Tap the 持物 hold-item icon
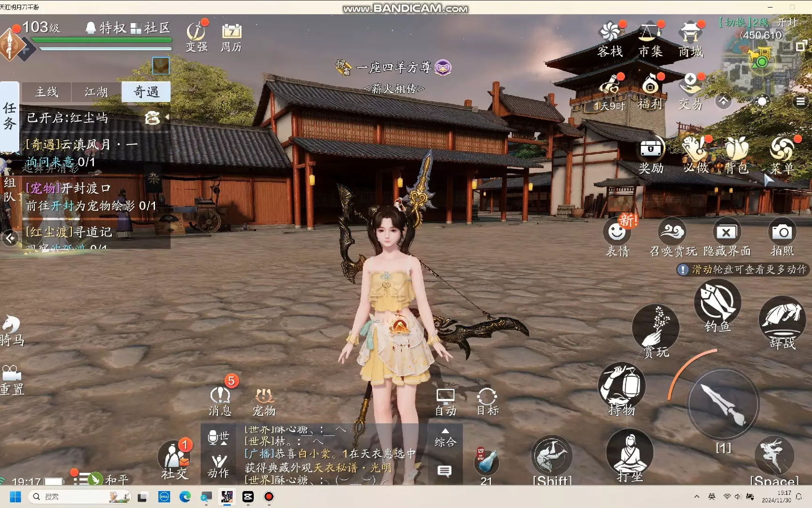The height and width of the screenshot is (508, 812). click(622, 389)
